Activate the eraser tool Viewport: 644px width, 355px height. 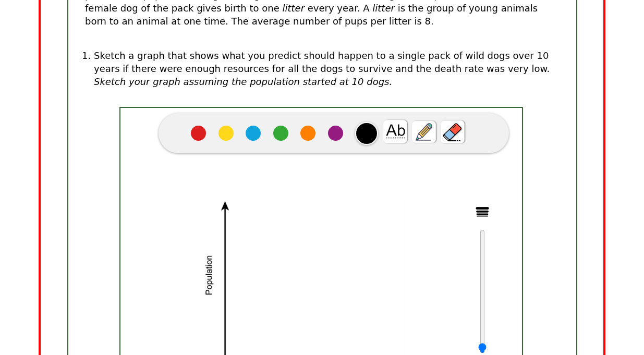tap(453, 132)
